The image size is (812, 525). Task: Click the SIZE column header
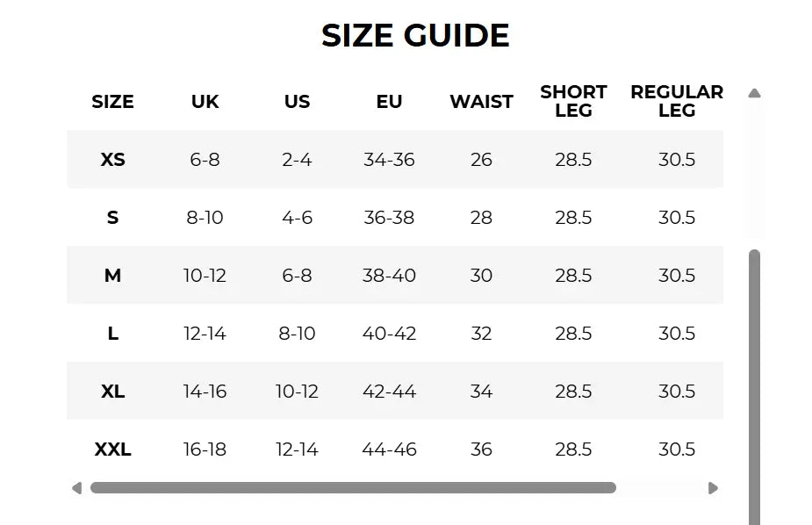click(113, 102)
